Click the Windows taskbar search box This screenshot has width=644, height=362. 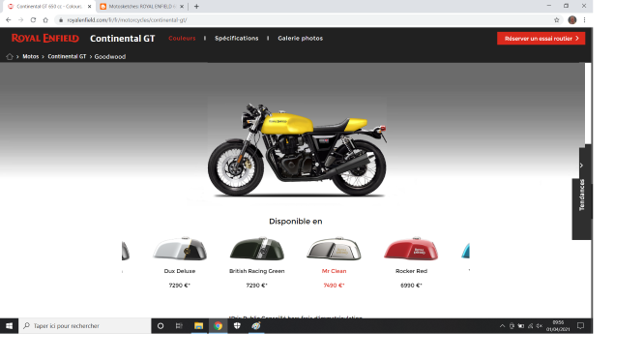click(x=85, y=326)
